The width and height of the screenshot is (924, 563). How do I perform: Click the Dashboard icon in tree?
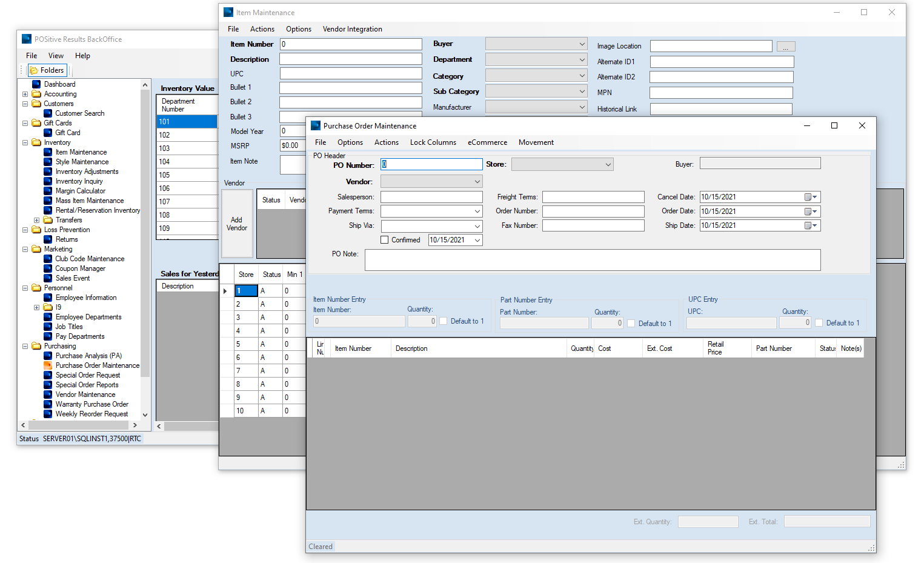pyautogui.click(x=36, y=84)
